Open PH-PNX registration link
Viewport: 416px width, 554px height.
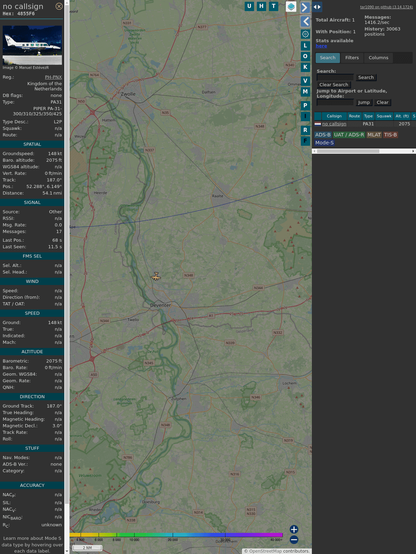pyautogui.click(x=53, y=77)
